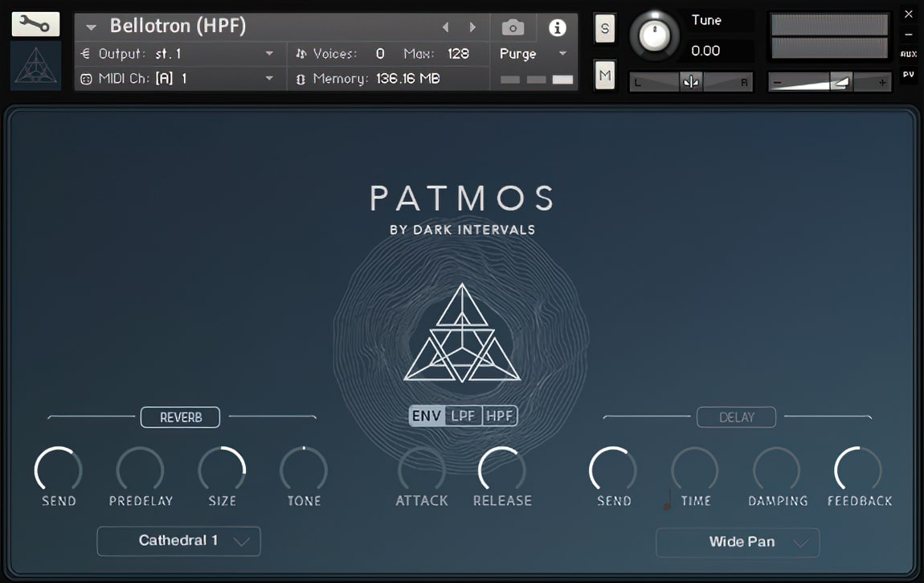The height and width of the screenshot is (583, 924).
Task: Go to the next instrument preset arrow
Action: click(472, 27)
